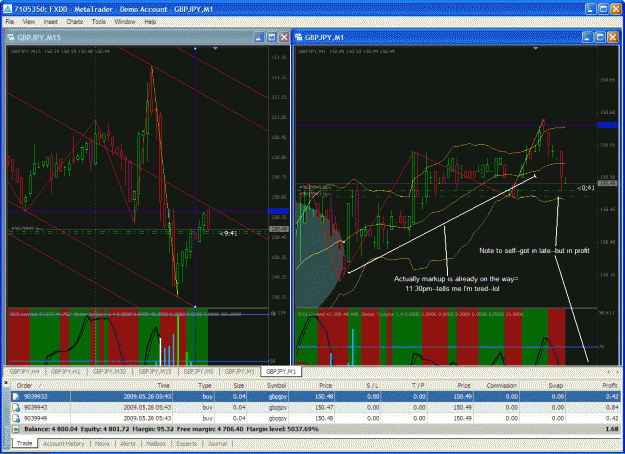Open the Account History tab
This screenshot has width=625, height=454.
[x=63, y=444]
